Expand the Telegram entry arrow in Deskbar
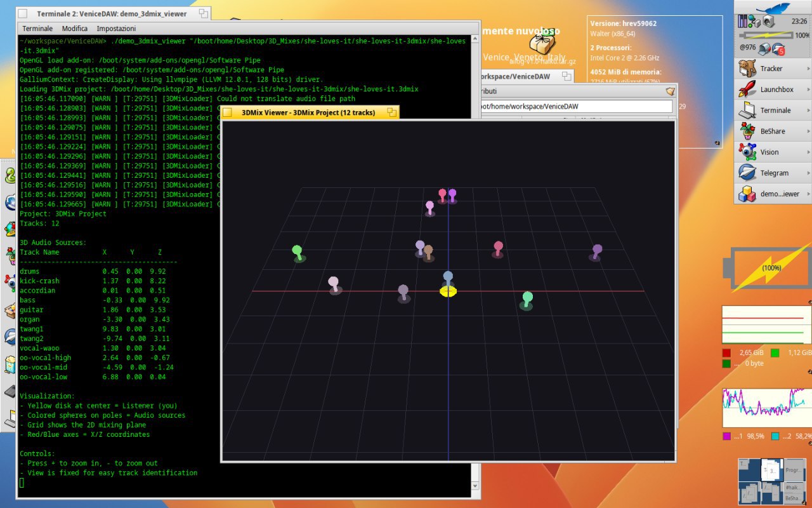Image resolution: width=812 pixels, height=508 pixels. click(x=808, y=173)
